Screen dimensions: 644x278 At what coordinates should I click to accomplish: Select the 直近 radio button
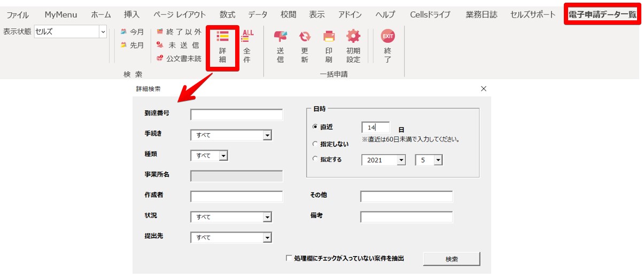[315, 127]
